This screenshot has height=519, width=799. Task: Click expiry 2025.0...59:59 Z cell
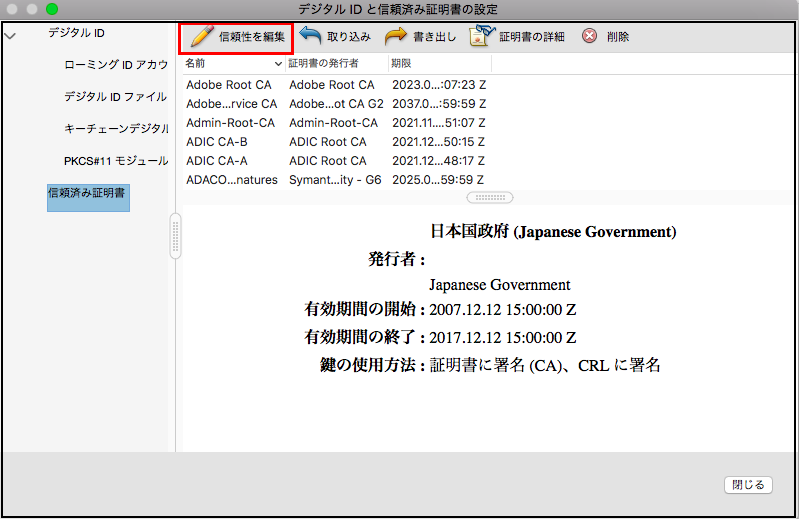click(438, 180)
